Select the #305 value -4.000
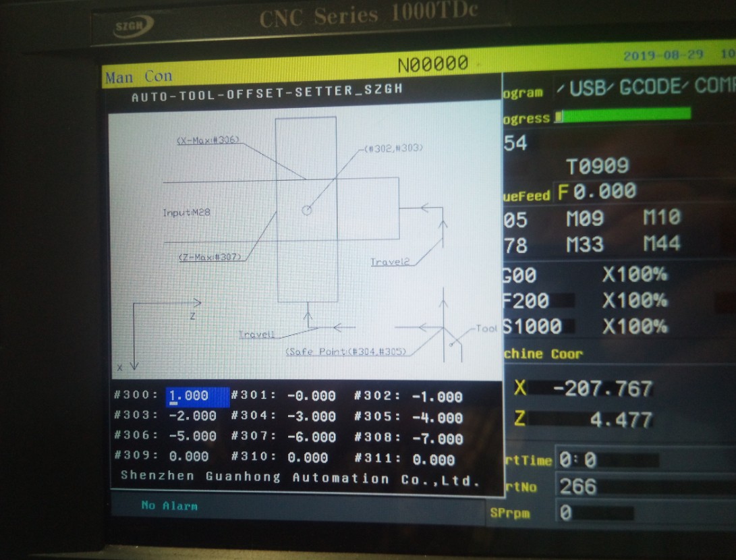Image resolution: width=736 pixels, height=560 pixels. pyautogui.click(x=437, y=418)
